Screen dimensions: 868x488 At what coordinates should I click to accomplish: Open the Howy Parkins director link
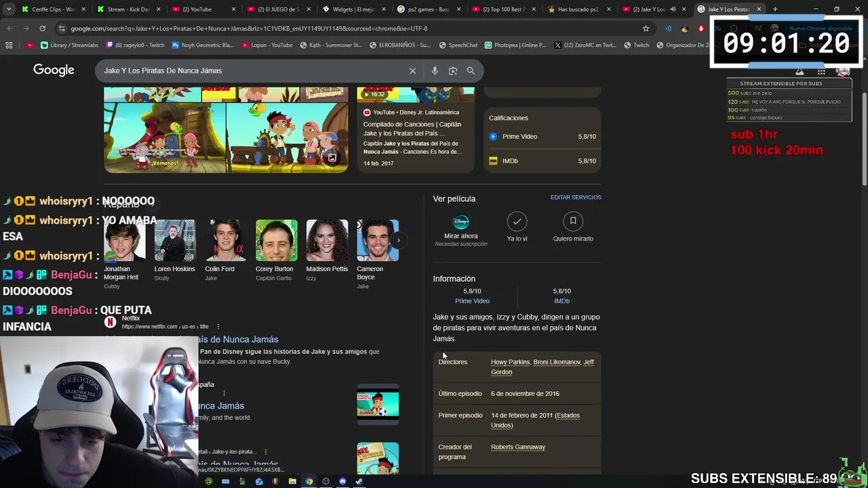(x=510, y=362)
